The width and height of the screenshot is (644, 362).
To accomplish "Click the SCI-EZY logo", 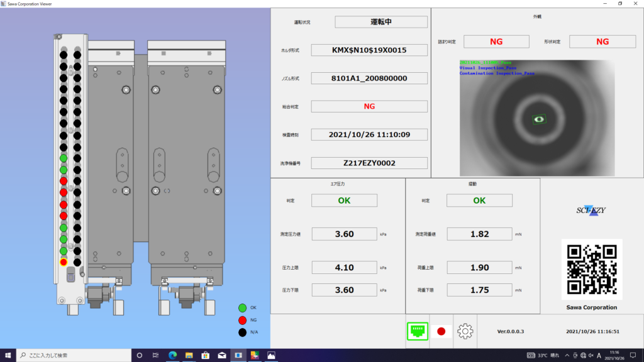I will [591, 210].
